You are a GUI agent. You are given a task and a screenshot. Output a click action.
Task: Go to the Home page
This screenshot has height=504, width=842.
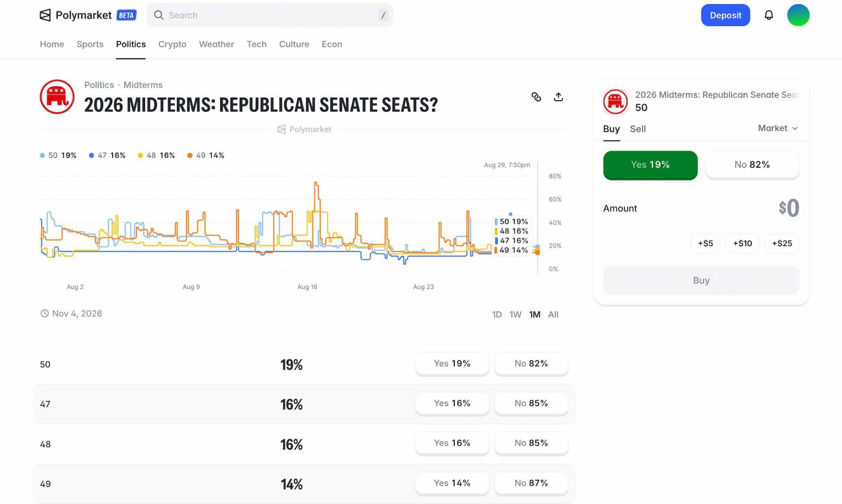tap(52, 44)
